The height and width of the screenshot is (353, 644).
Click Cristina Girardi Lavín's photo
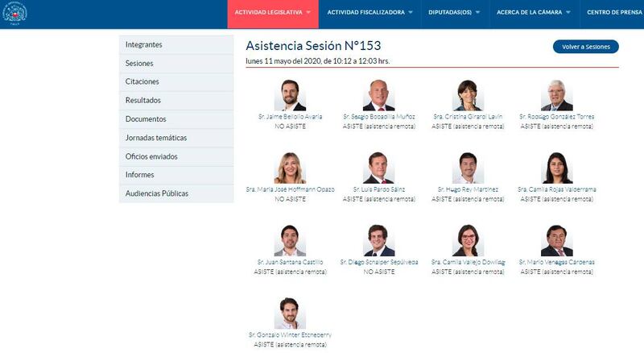coord(468,95)
